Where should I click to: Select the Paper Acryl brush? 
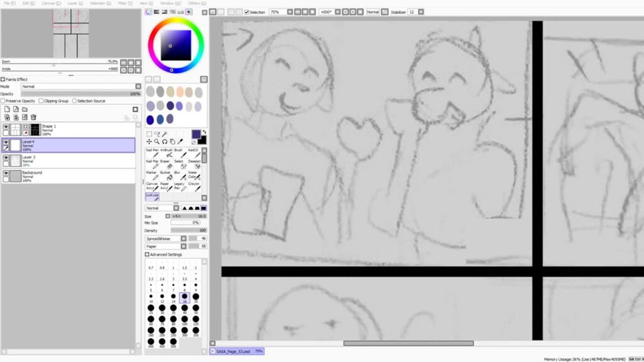coord(166,186)
